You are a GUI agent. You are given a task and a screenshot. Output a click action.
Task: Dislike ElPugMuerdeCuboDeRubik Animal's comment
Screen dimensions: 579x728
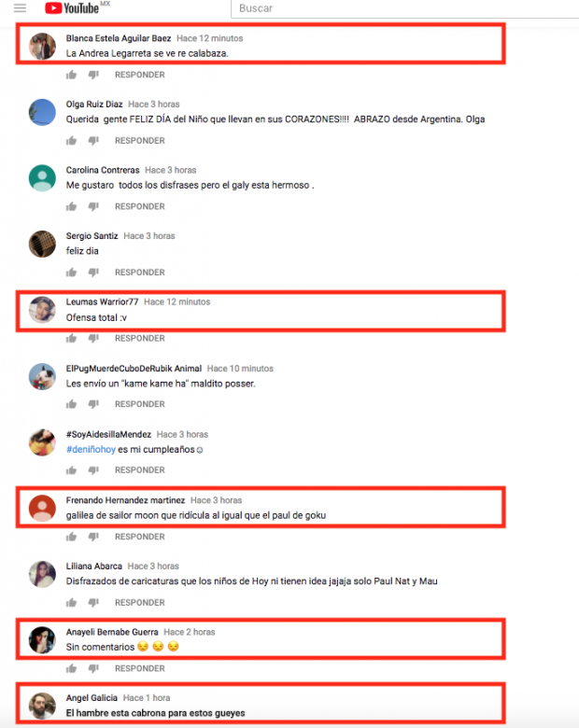point(93,404)
